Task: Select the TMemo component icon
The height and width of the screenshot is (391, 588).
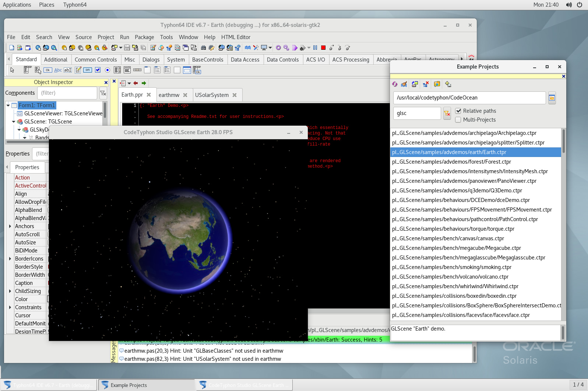Action: [x=78, y=70]
